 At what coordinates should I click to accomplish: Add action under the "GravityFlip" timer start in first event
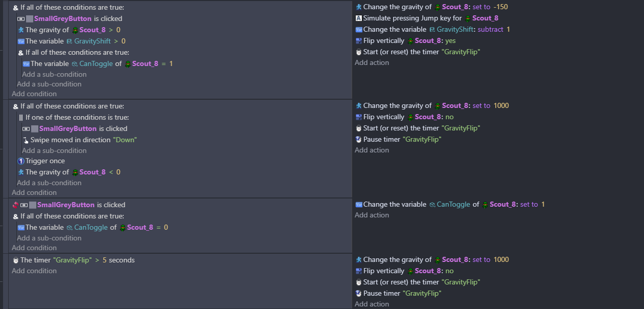coord(372,62)
